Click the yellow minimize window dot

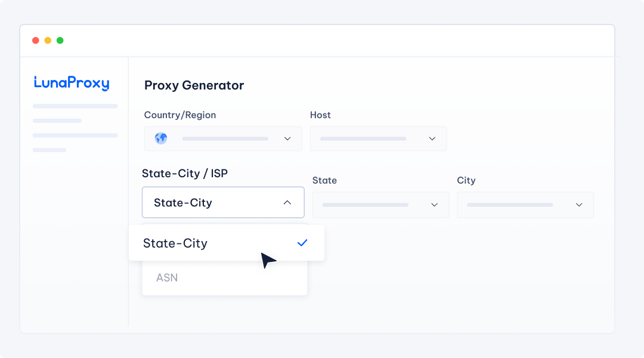click(x=48, y=41)
